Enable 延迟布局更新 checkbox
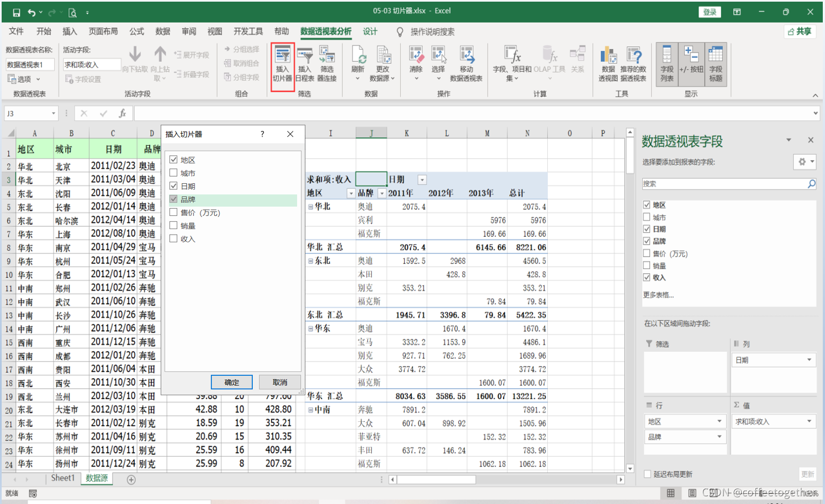 [x=647, y=474]
